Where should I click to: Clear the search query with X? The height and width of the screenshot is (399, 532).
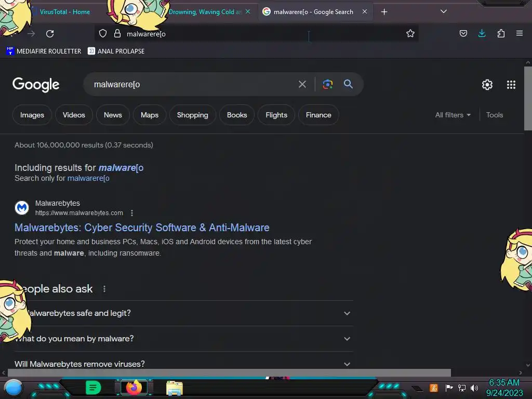302,84
